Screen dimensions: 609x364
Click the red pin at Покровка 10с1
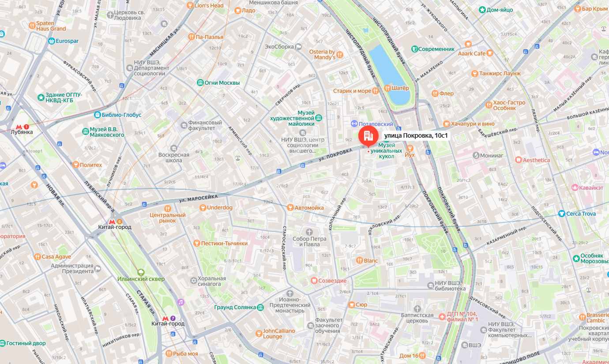tap(368, 136)
